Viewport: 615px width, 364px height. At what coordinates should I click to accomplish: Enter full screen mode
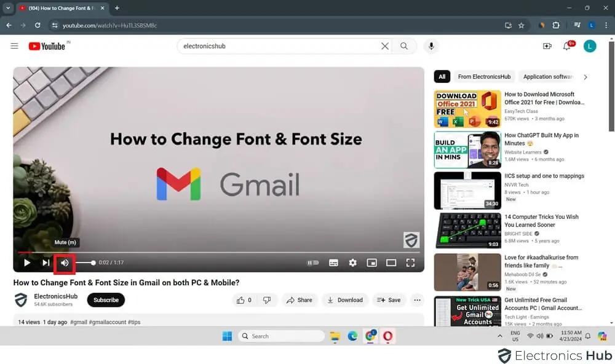pos(410,263)
